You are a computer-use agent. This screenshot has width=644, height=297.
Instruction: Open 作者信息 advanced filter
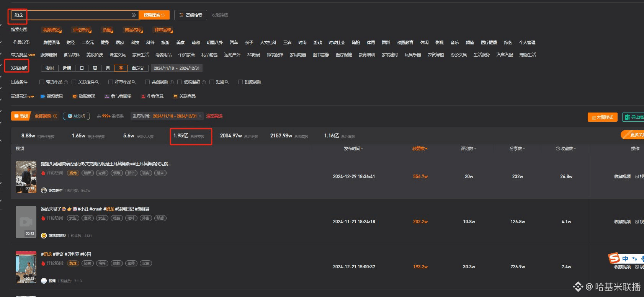[x=152, y=96]
